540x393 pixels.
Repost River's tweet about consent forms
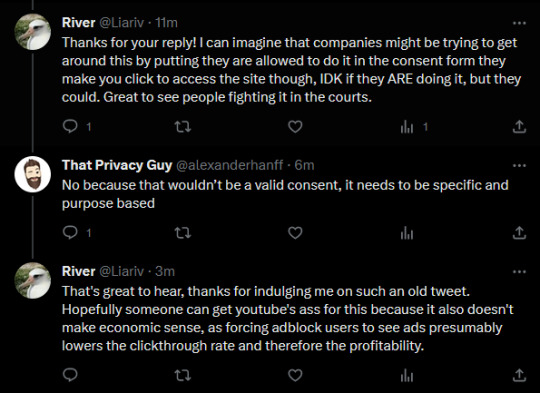click(183, 126)
